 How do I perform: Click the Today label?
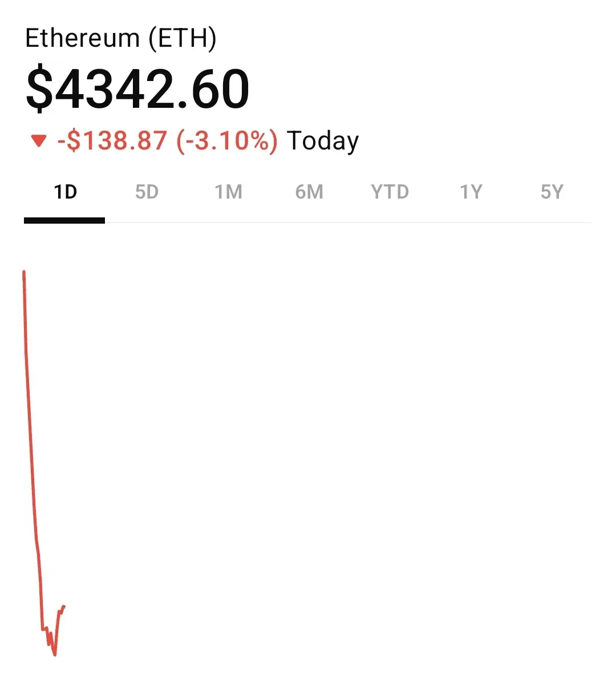point(322,141)
